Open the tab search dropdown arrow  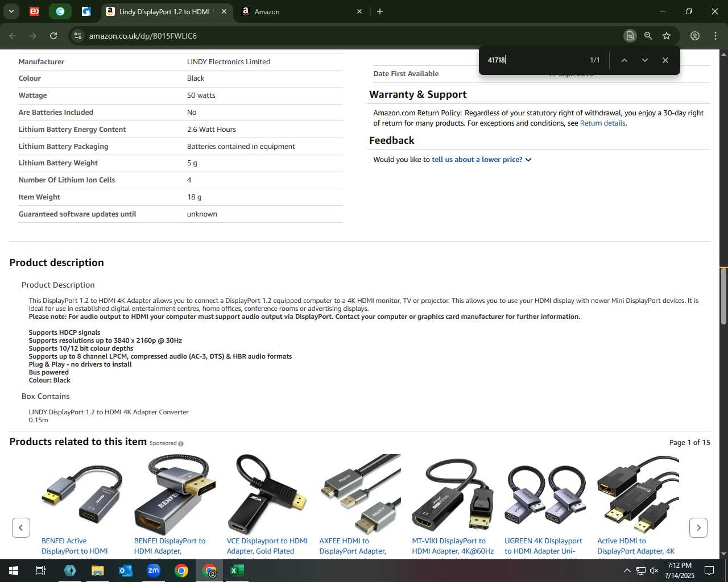11,11
